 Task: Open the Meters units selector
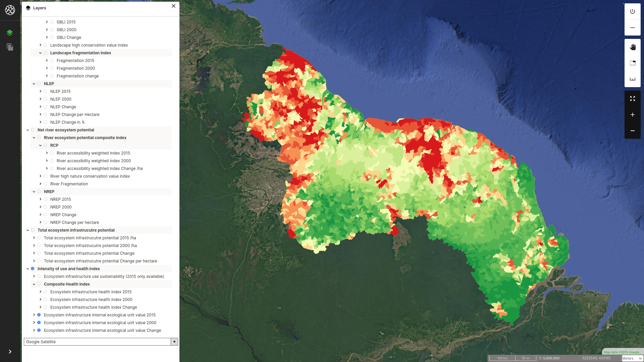click(x=632, y=358)
